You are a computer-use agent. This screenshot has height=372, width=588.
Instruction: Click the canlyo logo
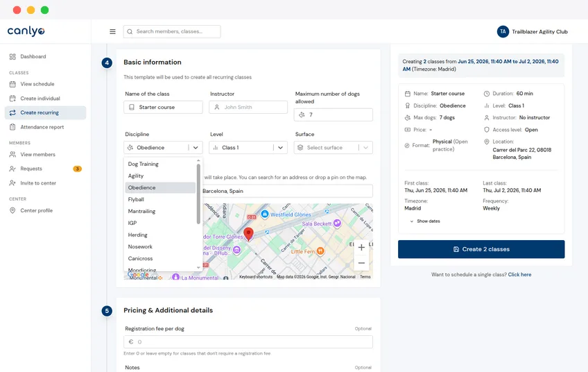(x=26, y=31)
